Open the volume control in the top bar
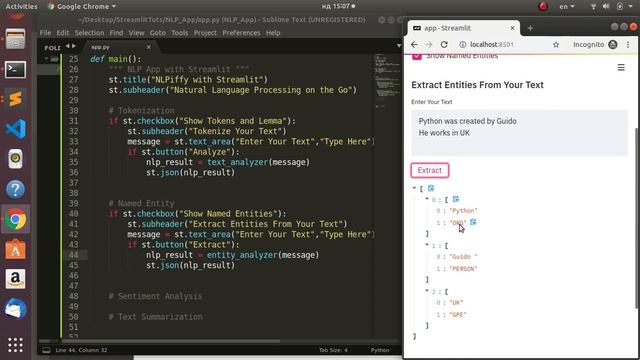Screen dimensions: 640x360 pyautogui.click(x=606, y=6)
